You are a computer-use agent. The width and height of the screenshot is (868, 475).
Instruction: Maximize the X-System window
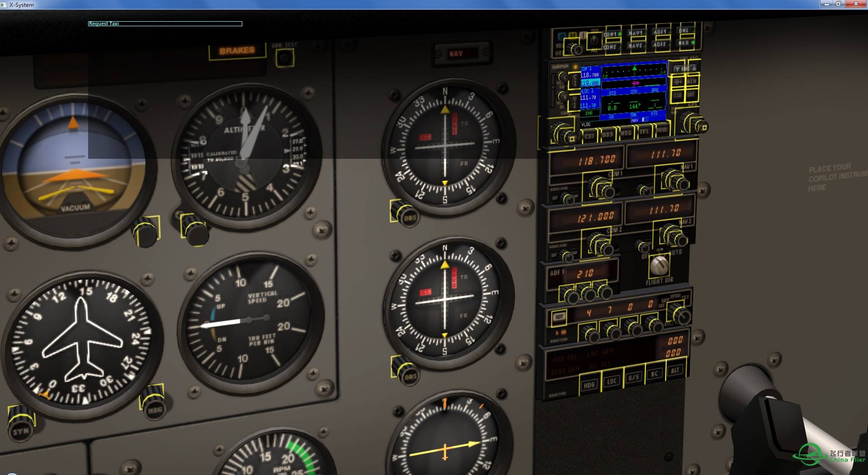point(838,4)
